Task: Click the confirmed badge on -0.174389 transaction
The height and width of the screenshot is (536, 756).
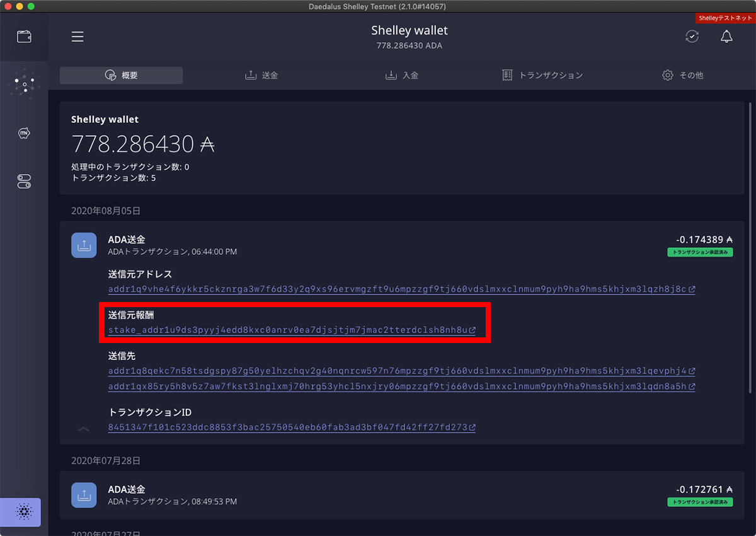Action: 700,252
